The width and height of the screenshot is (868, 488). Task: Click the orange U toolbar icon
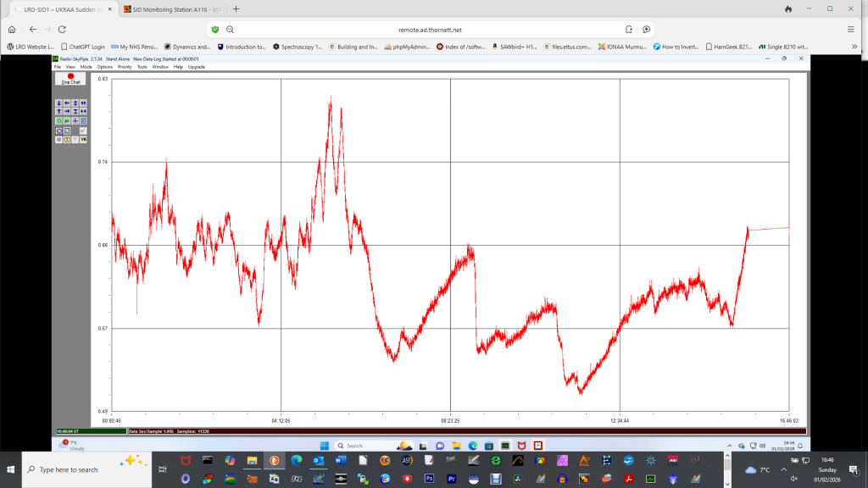tap(67, 140)
